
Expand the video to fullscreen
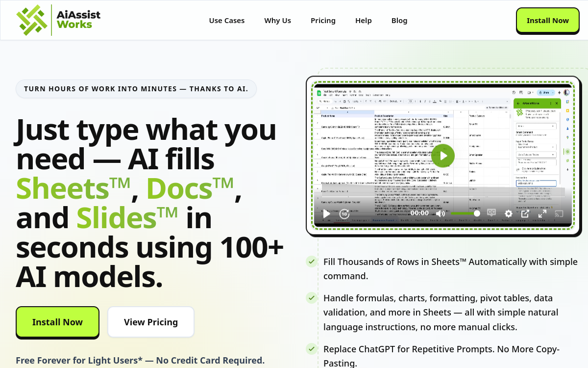pyautogui.click(x=542, y=213)
